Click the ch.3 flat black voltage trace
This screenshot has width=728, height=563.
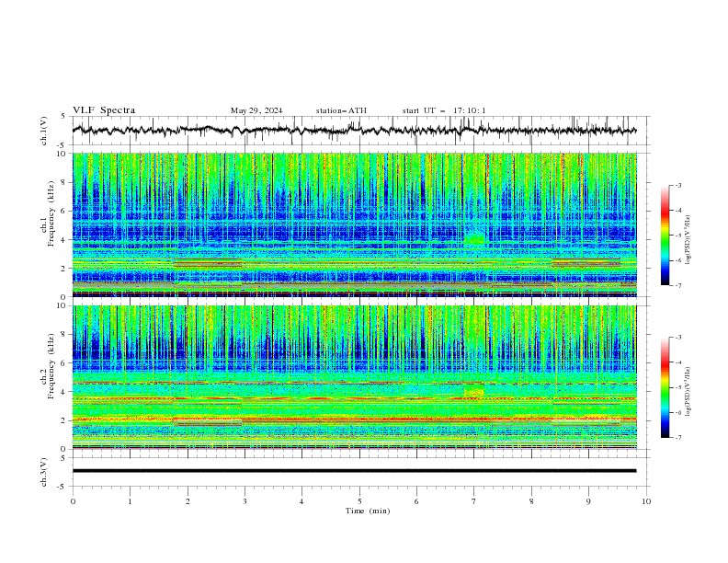(x=354, y=471)
